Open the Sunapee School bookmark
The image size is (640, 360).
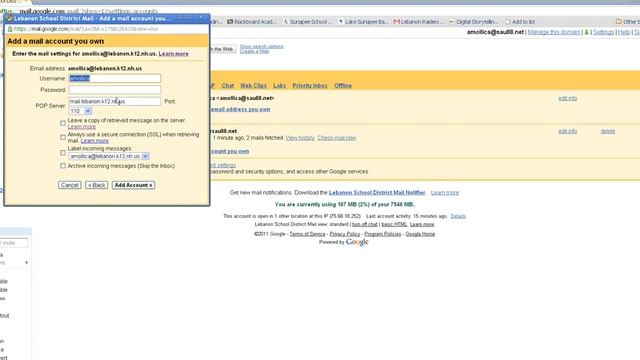click(308, 22)
